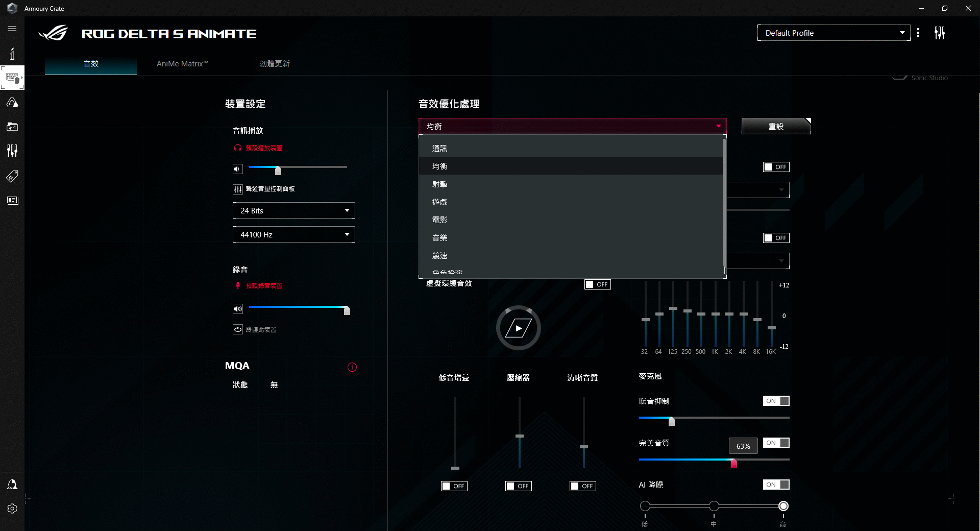
Task: Select the 電影 preset option
Action: [571, 220]
